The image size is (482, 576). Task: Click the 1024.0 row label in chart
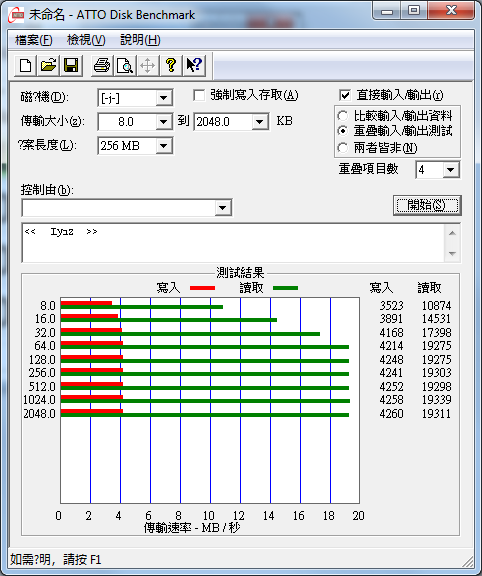pyautogui.click(x=39, y=400)
